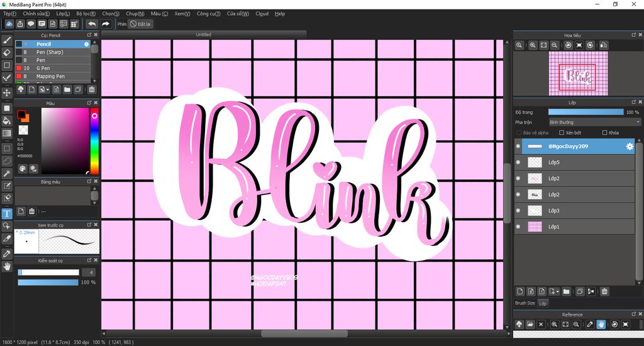Click the foreground black color swatch
This screenshot has height=346, width=644.
21,114
